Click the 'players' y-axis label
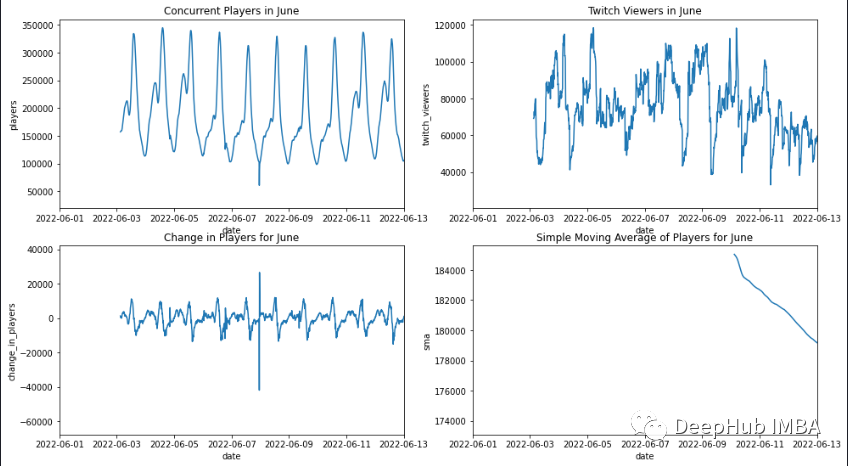This screenshot has height=466, width=848. (14, 115)
